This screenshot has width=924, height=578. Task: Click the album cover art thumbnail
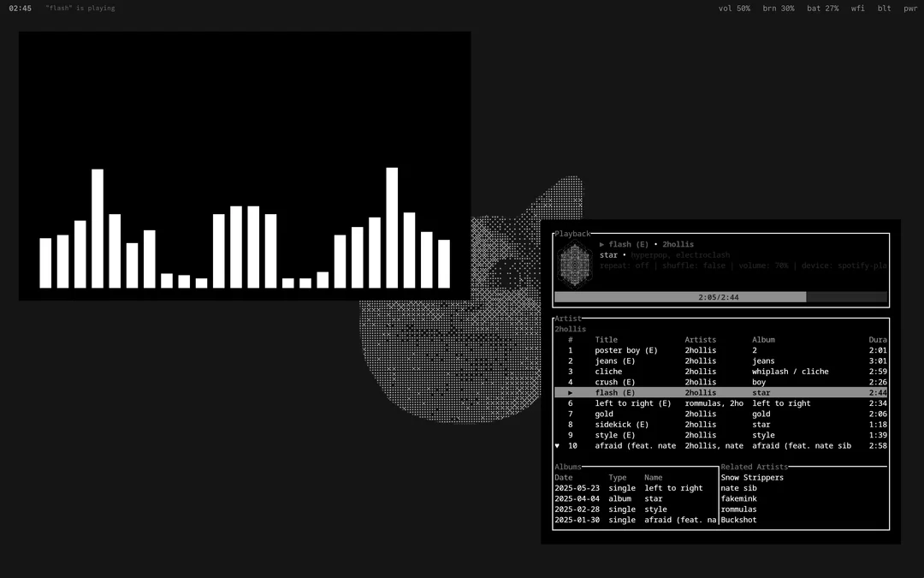click(575, 265)
